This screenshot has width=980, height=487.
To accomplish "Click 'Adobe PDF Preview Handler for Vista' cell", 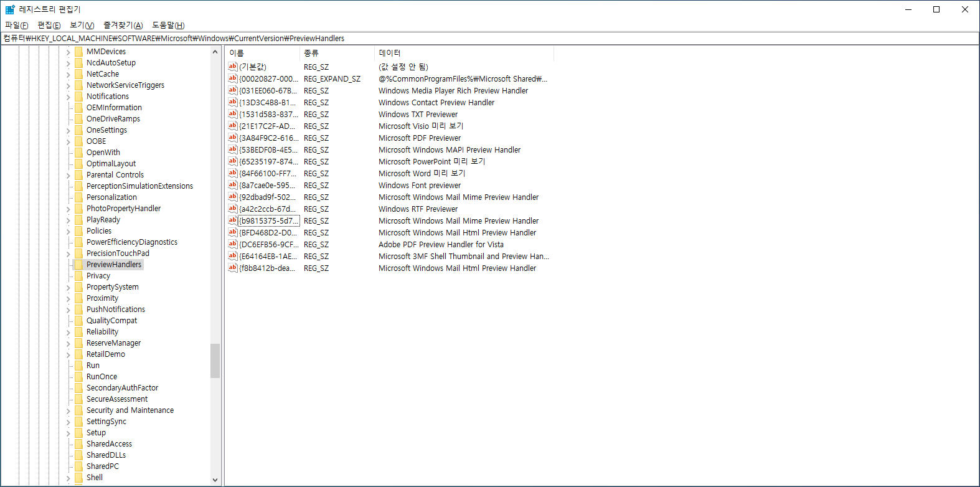I will [441, 245].
